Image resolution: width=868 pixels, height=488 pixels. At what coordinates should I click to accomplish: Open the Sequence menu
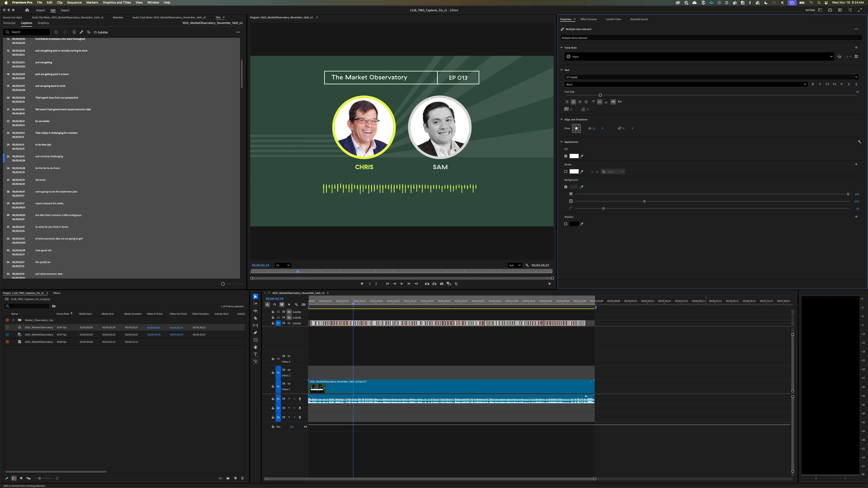pos(74,2)
